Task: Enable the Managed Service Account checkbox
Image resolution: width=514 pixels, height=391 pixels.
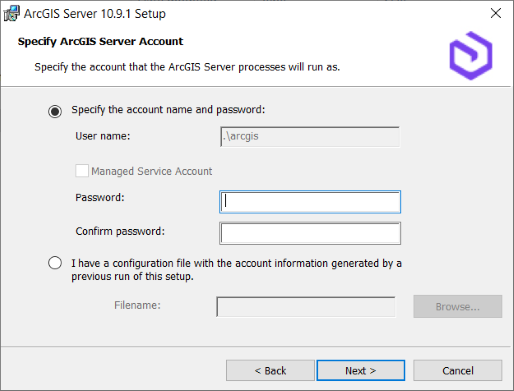Action: 82,171
